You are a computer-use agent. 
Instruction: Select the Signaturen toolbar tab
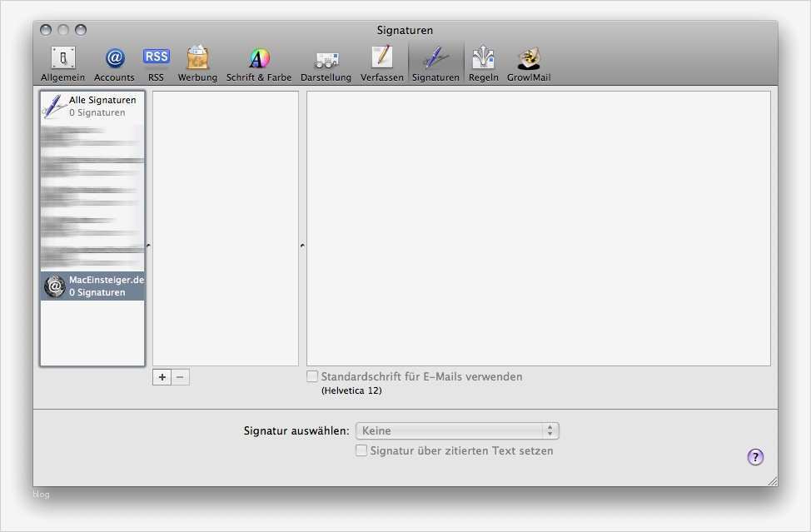click(435, 63)
